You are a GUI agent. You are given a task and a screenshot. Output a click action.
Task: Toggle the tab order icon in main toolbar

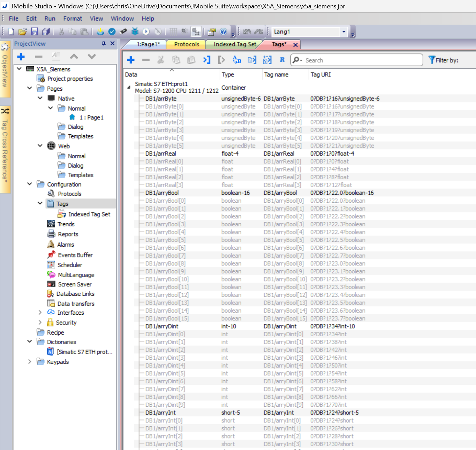(196, 32)
